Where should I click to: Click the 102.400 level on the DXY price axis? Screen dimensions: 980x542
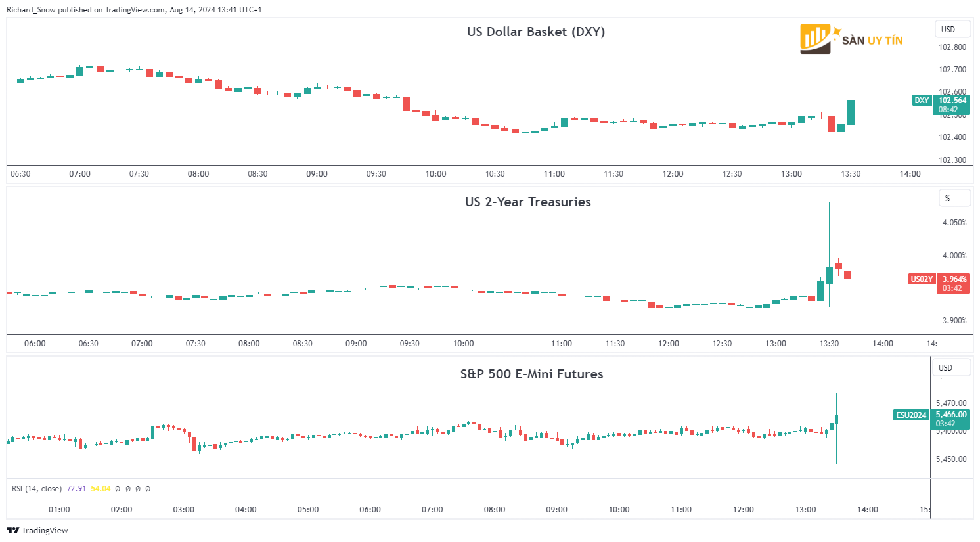[952, 137]
